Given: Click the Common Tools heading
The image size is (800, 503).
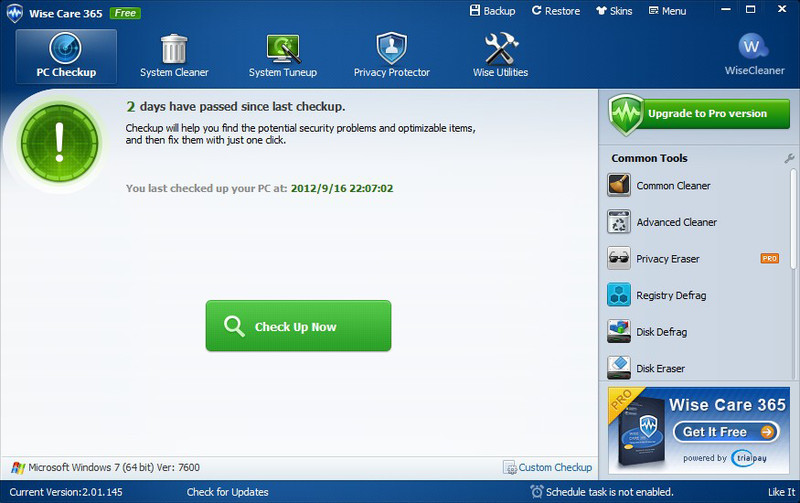Looking at the screenshot, I should click(x=649, y=158).
